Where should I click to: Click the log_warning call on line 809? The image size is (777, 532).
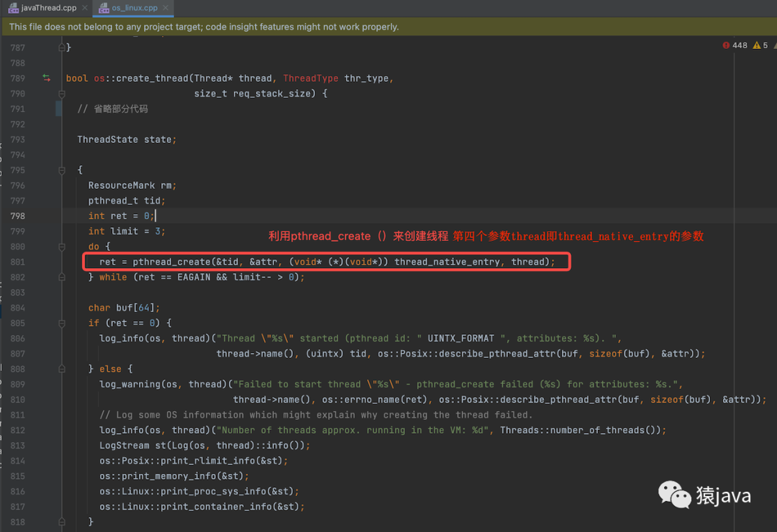point(129,385)
